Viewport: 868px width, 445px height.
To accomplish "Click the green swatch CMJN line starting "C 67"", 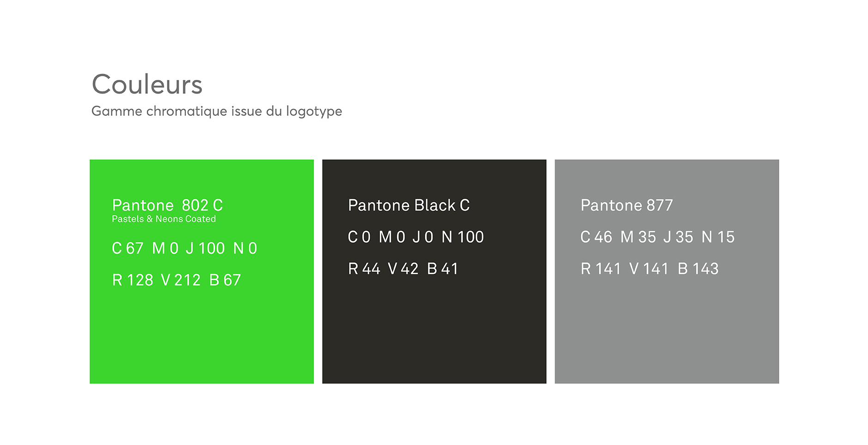I will [x=184, y=248].
